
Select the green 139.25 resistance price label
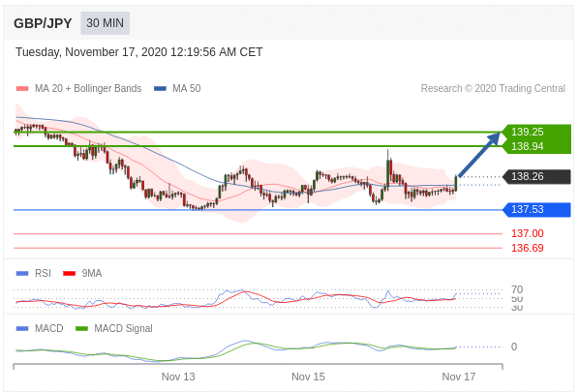point(528,132)
